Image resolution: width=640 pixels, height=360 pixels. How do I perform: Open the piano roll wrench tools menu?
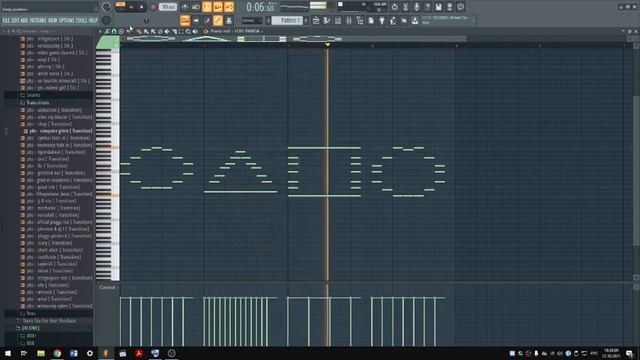coord(107,31)
